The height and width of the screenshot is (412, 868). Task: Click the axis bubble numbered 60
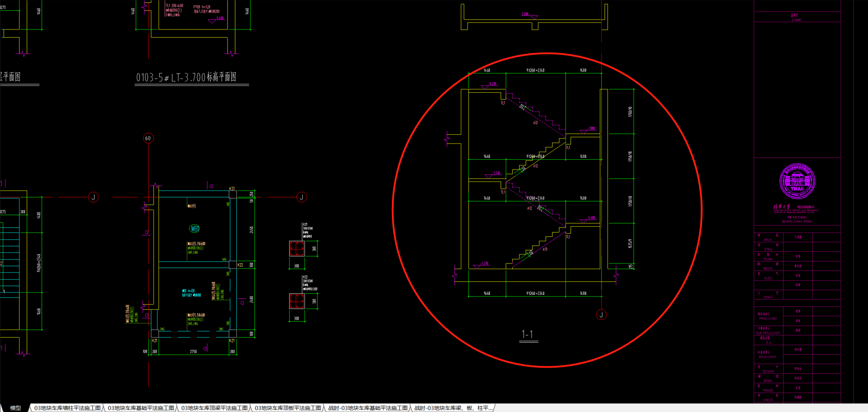pos(148,138)
